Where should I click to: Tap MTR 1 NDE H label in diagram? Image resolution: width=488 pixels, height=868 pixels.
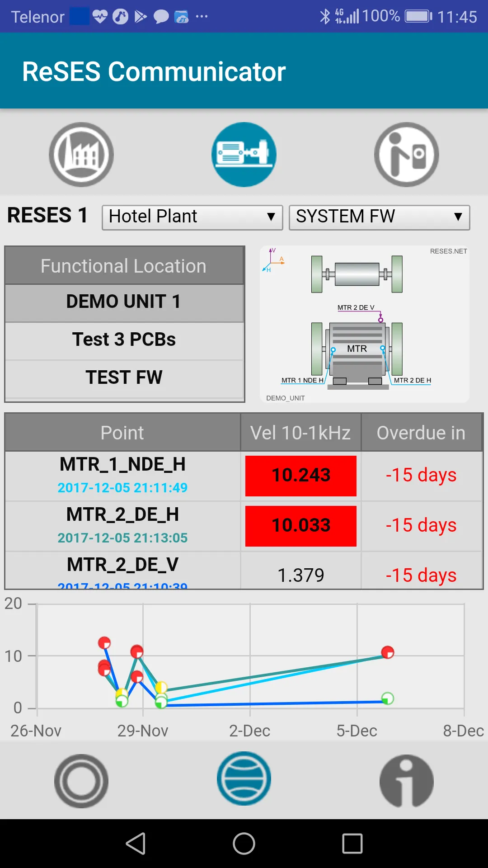[302, 380]
